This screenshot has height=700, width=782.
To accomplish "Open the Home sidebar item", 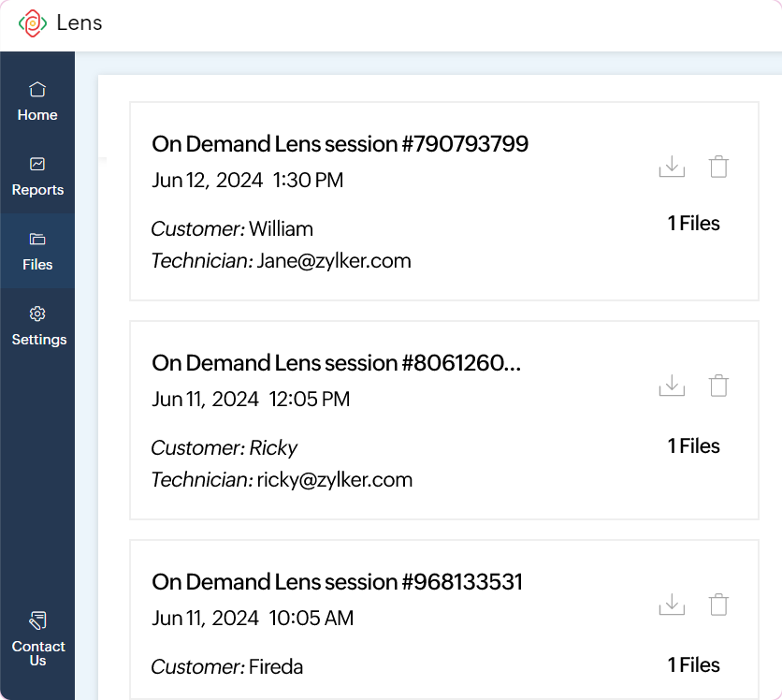I will coord(37,101).
